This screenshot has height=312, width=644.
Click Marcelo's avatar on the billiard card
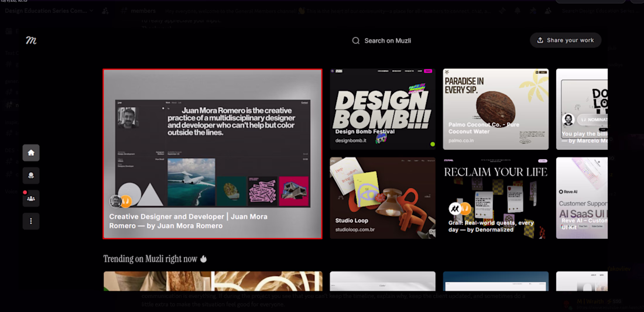(x=568, y=119)
